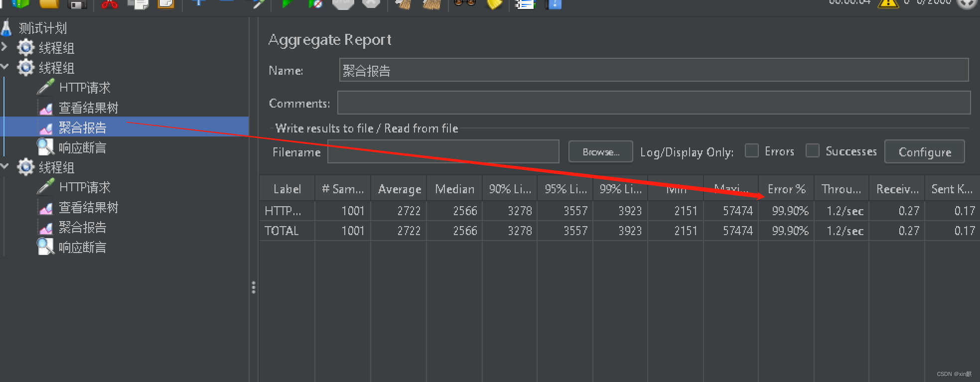Viewport: 980px width, 382px height.
Task: Click the scissors Cut icon in toolbar
Action: click(x=110, y=4)
